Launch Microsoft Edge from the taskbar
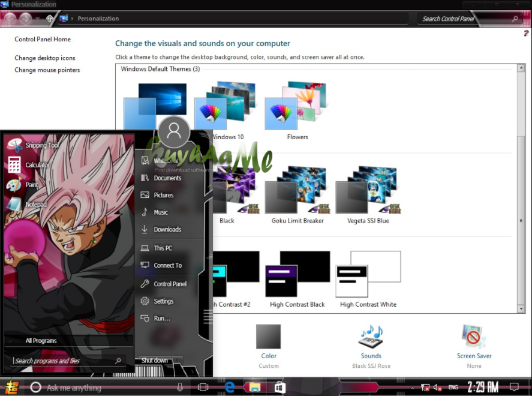532x396 pixels. click(x=230, y=387)
